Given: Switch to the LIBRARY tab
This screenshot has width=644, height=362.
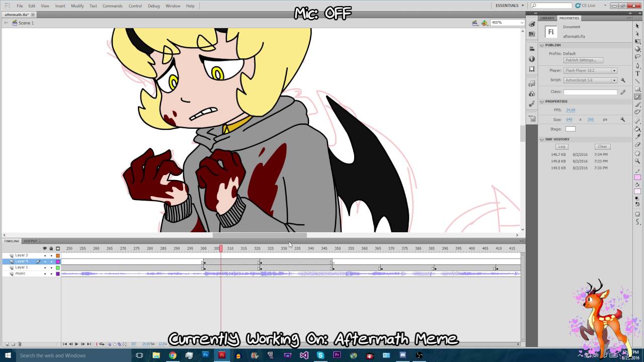Looking at the screenshot, I should 547,18.
